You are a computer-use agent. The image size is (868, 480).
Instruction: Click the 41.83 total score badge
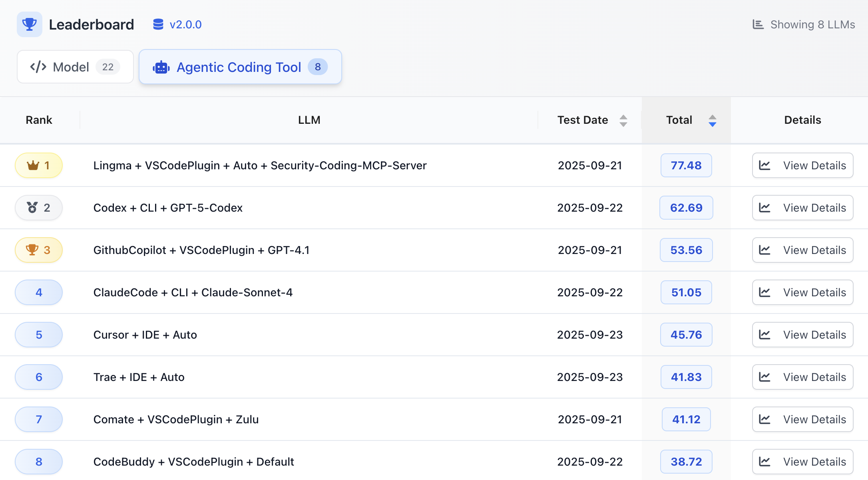pyautogui.click(x=686, y=377)
